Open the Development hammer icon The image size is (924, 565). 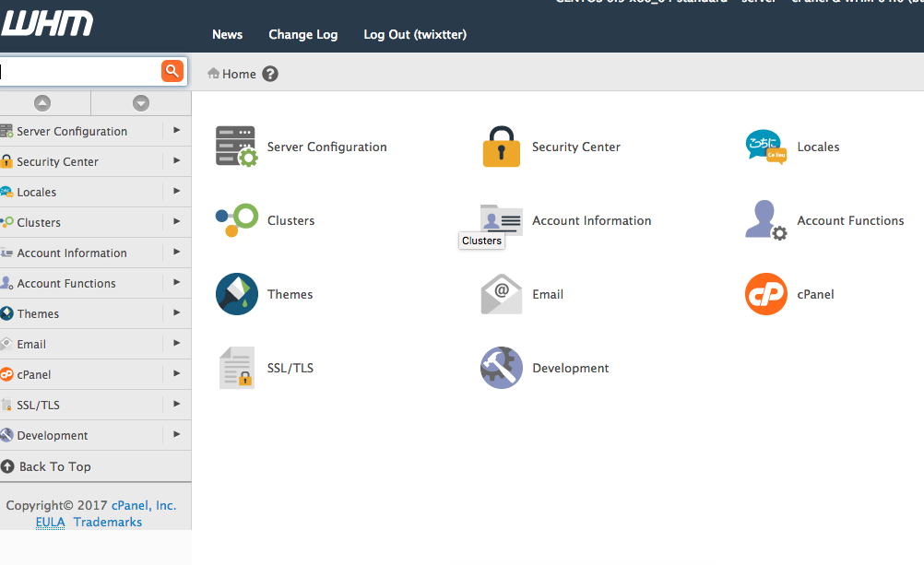pos(501,368)
